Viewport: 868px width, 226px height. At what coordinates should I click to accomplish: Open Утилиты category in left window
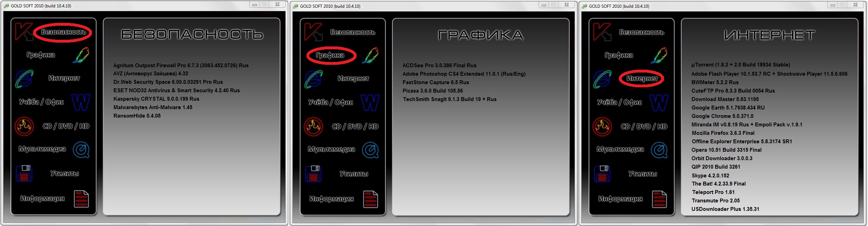pos(65,173)
